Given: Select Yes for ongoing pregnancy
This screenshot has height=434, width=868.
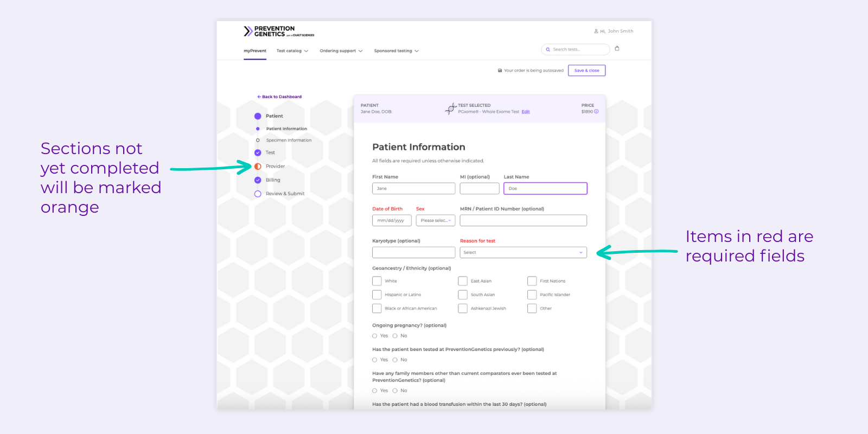Looking at the screenshot, I should coord(375,336).
